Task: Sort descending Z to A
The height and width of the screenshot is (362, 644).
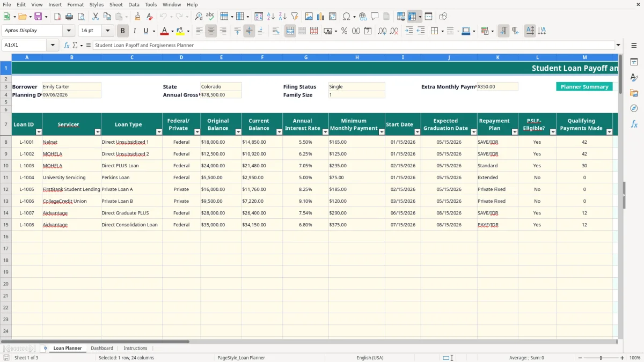Action: coord(283,17)
